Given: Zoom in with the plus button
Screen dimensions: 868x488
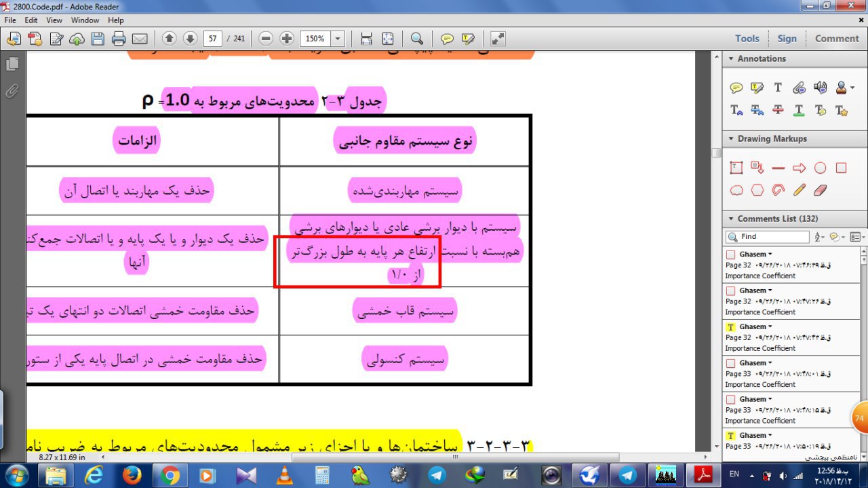Looking at the screenshot, I should tap(287, 39).
